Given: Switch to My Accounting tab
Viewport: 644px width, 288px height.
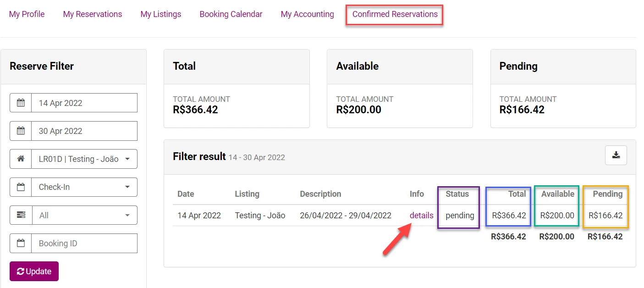Looking at the screenshot, I should pos(307,14).
